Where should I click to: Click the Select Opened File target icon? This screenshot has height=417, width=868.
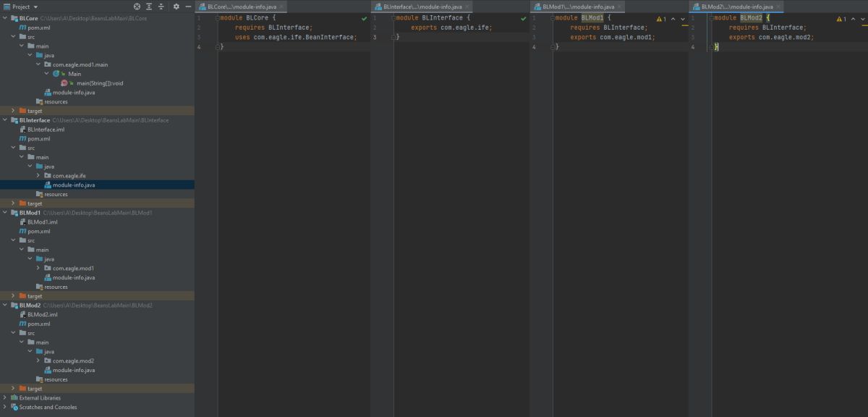click(x=137, y=6)
